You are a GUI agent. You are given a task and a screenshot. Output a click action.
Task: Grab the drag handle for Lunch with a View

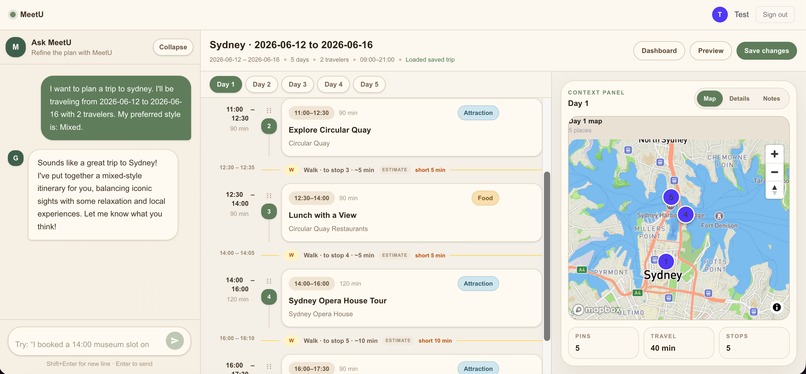click(x=269, y=195)
